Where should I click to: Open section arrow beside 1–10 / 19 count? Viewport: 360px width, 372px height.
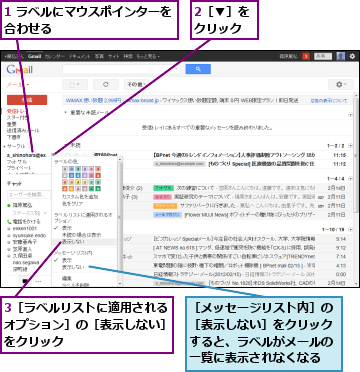click(350, 230)
